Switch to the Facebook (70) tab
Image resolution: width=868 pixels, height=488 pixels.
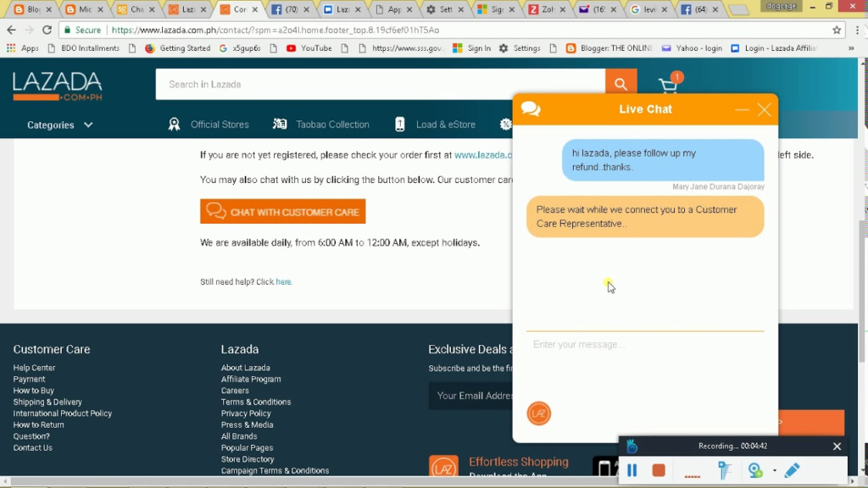pyautogui.click(x=290, y=9)
